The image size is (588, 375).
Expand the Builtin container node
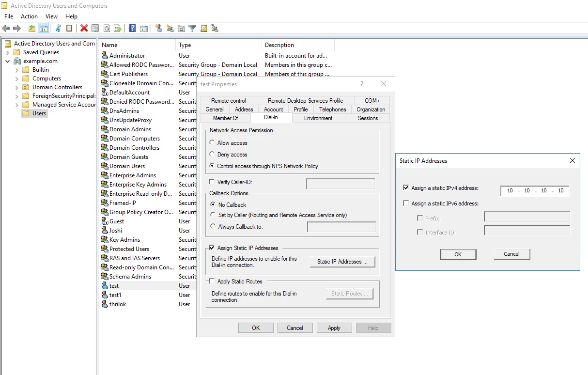17,70
